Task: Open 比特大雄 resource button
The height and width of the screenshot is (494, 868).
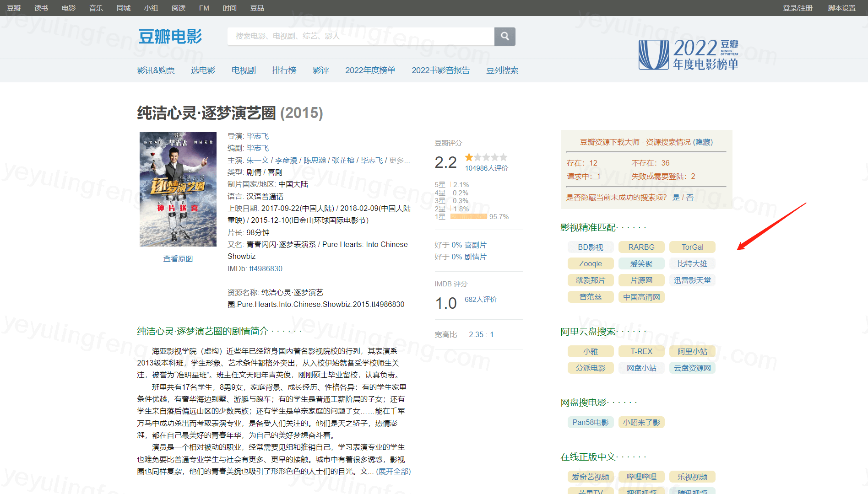Action: tap(692, 263)
